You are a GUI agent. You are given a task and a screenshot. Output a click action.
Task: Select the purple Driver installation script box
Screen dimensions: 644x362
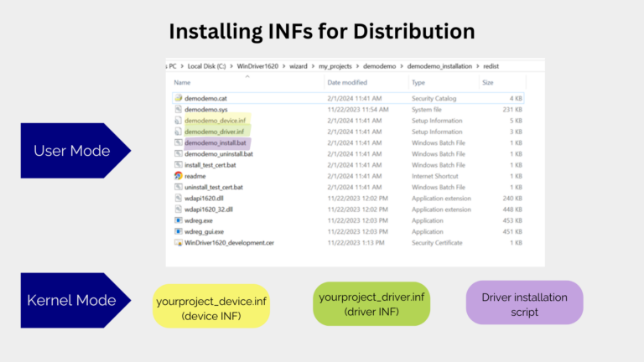(524, 303)
